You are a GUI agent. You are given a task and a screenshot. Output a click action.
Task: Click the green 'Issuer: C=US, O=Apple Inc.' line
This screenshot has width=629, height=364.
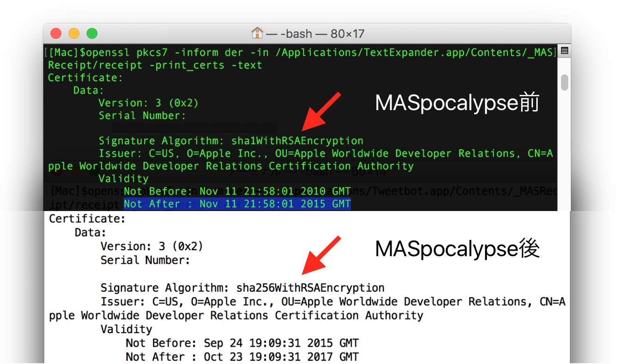(x=326, y=153)
